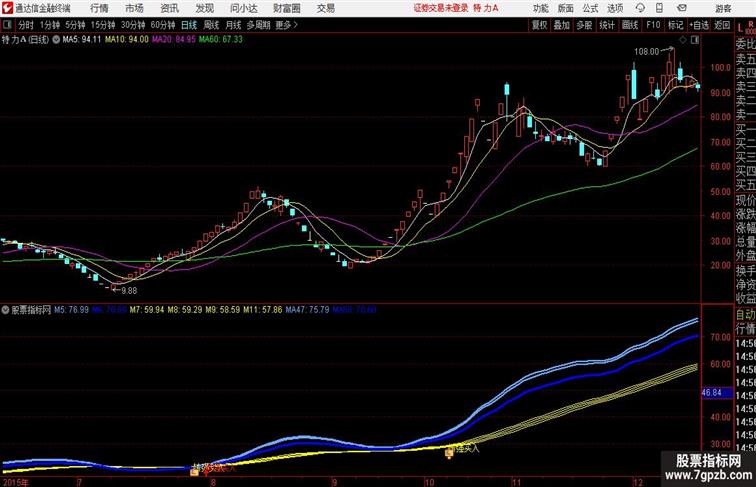Switch to the 30分钟 period tab
Screen dimensions: 756x487
coord(133,25)
